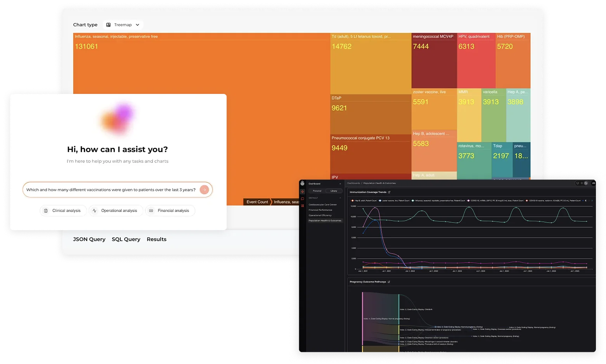Select the zoster vaccine live 5591 tile
The width and height of the screenshot is (606, 364).
[434, 109]
